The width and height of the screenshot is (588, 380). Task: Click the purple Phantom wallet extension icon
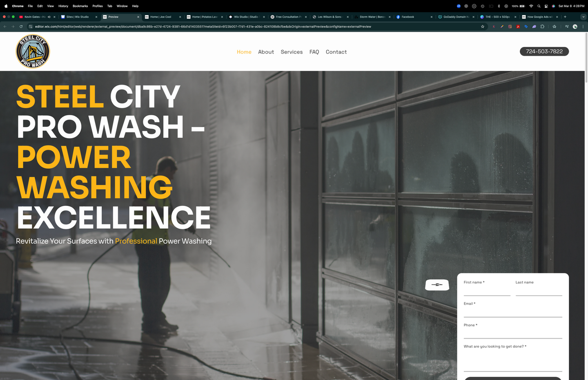pos(534,26)
